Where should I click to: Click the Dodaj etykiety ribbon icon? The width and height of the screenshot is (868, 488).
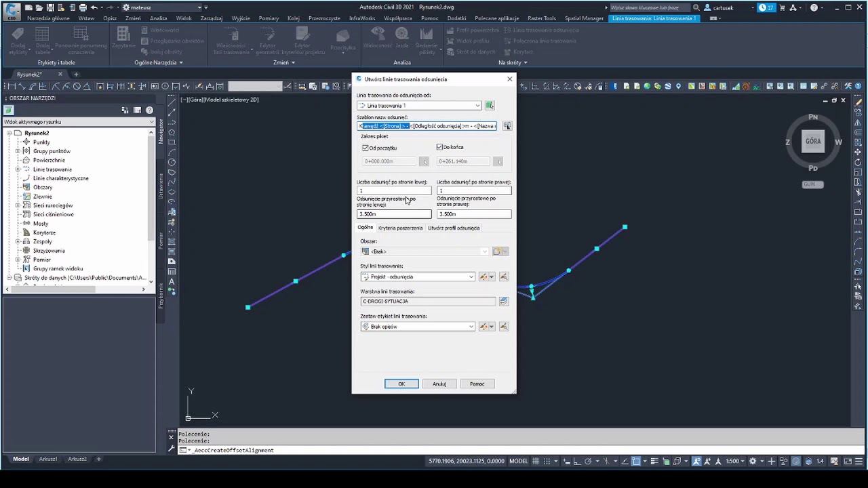18,42
